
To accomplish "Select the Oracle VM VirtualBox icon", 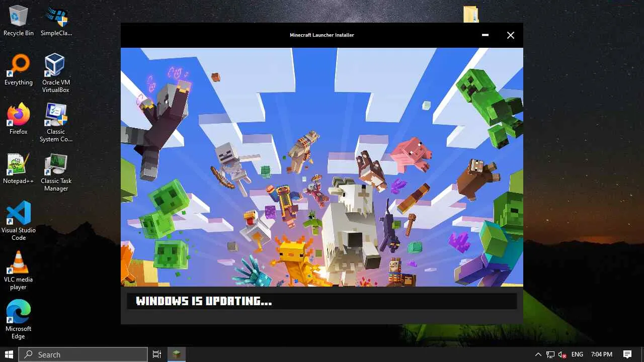I will [56, 74].
